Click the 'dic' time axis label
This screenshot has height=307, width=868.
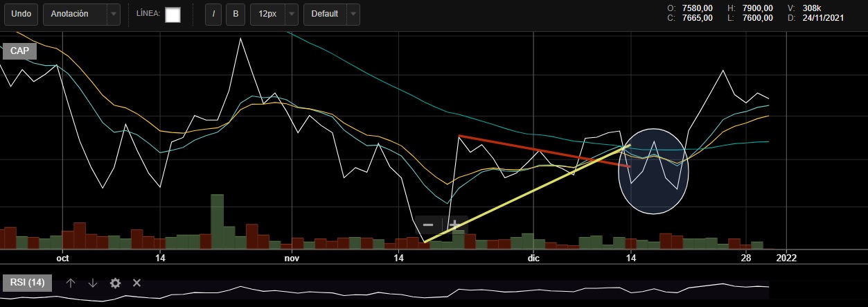[533, 258]
